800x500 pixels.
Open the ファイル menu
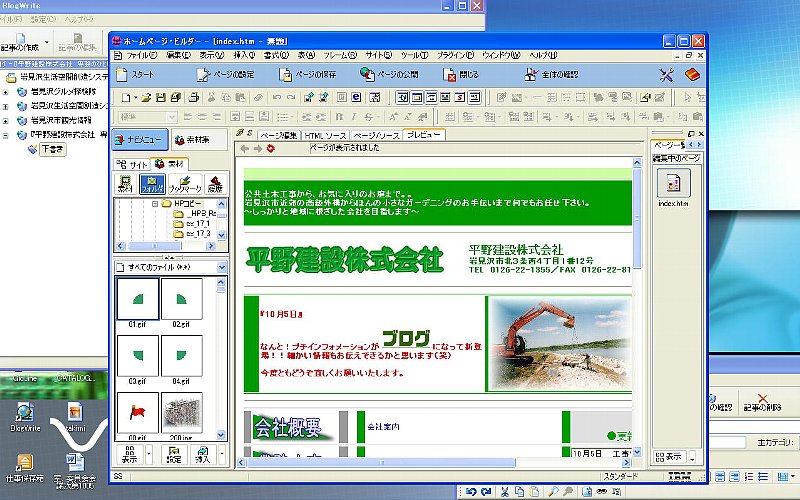click(141, 55)
